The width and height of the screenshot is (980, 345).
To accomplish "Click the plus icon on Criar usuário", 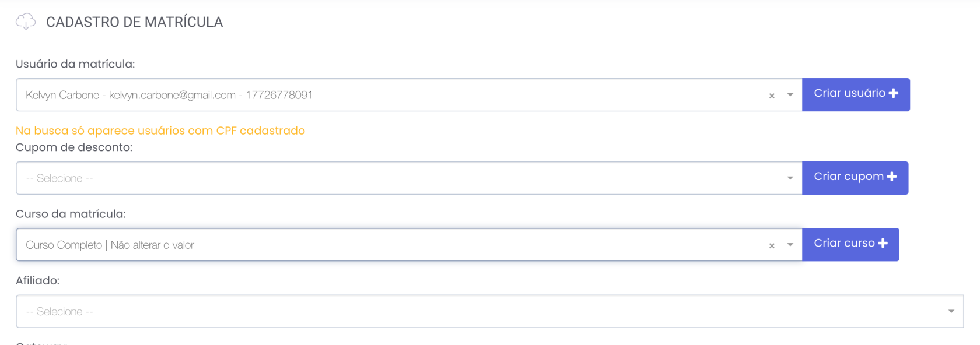I will click(892, 94).
